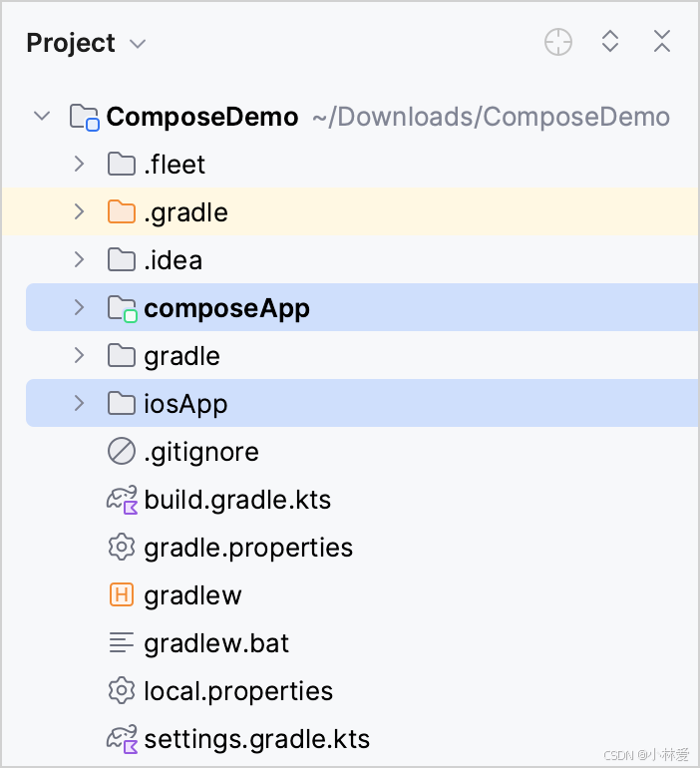Hide the Project panel with X icon
This screenshot has width=700, height=768.
click(x=662, y=41)
